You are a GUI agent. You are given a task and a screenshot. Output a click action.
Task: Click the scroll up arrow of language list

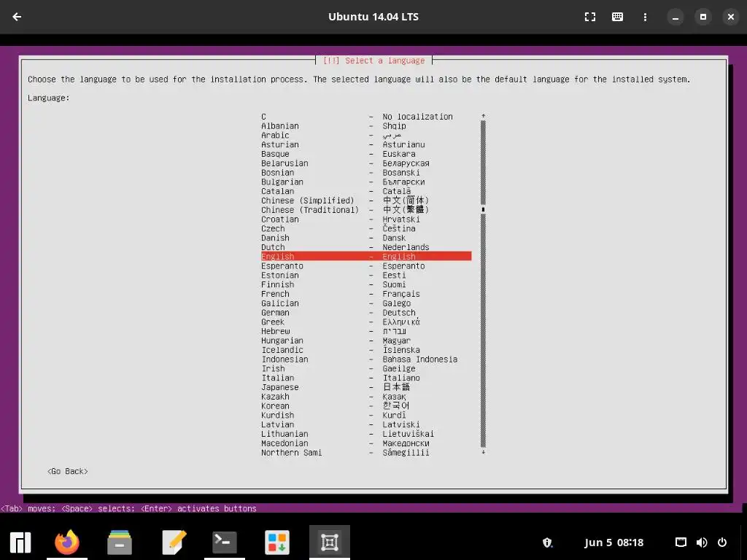(x=483, y=116)
